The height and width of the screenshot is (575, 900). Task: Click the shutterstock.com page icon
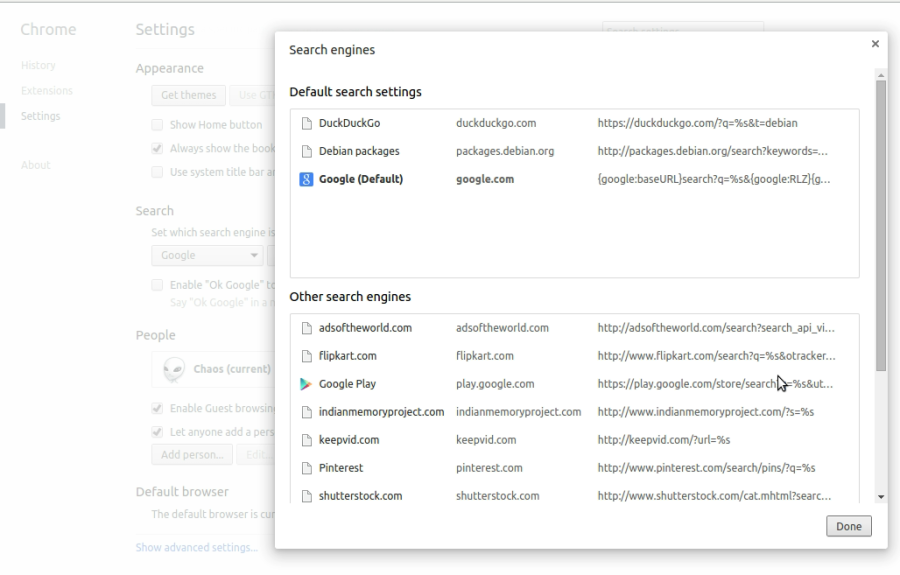pyautogui.click(x=307, y=496)
